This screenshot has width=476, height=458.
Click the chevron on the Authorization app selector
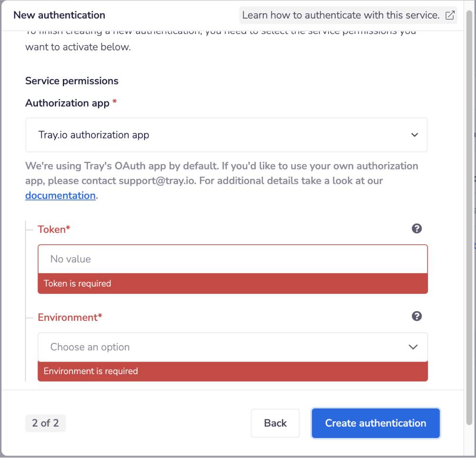point(413,135)
